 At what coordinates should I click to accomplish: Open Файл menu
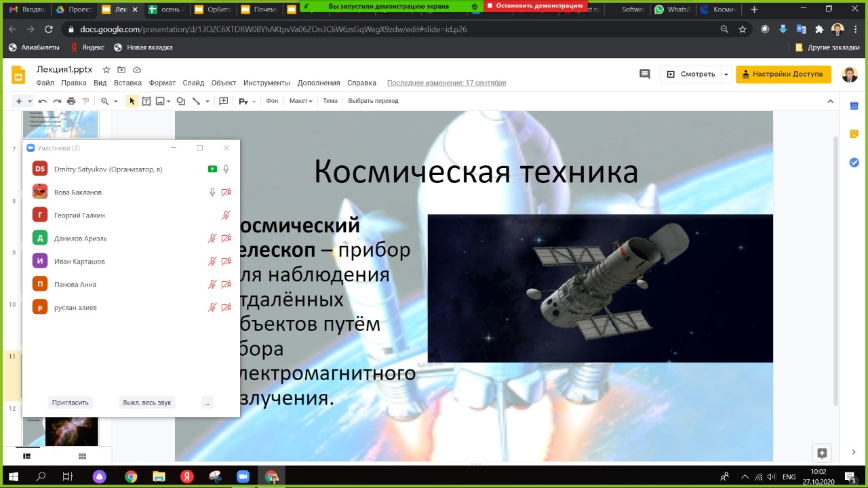(x=45, y=83)
